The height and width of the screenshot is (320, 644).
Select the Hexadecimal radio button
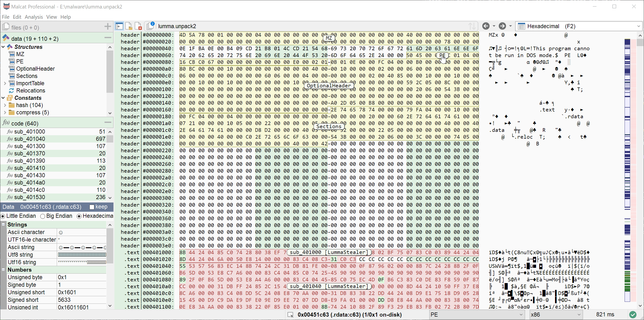point(79,216)
